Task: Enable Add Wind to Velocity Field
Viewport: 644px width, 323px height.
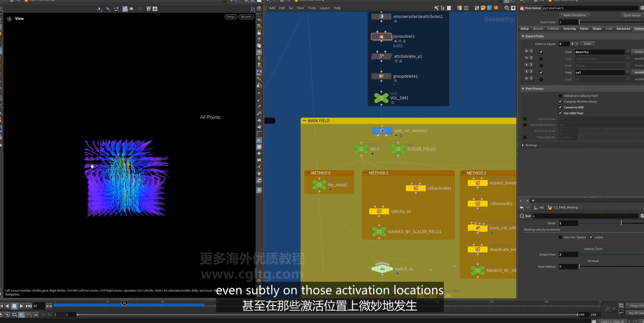Action: (x=560, y=96)
